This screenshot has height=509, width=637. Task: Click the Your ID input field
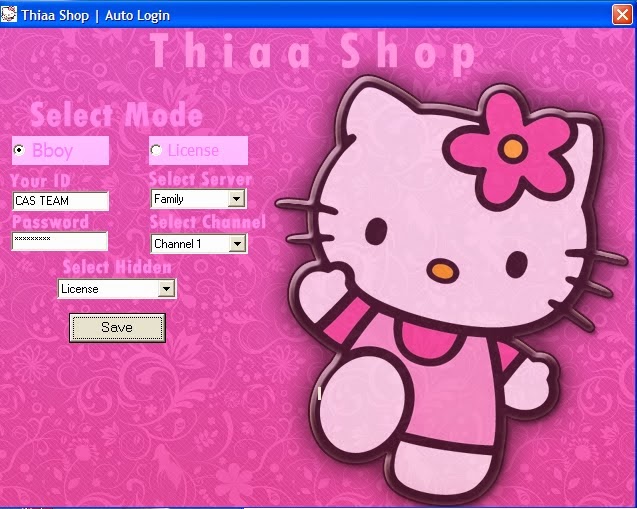click(x=61, y=201)
